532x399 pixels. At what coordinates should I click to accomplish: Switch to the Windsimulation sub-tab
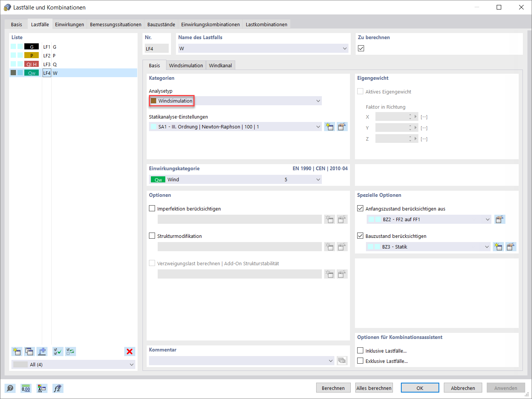click(x=186, y=65)
